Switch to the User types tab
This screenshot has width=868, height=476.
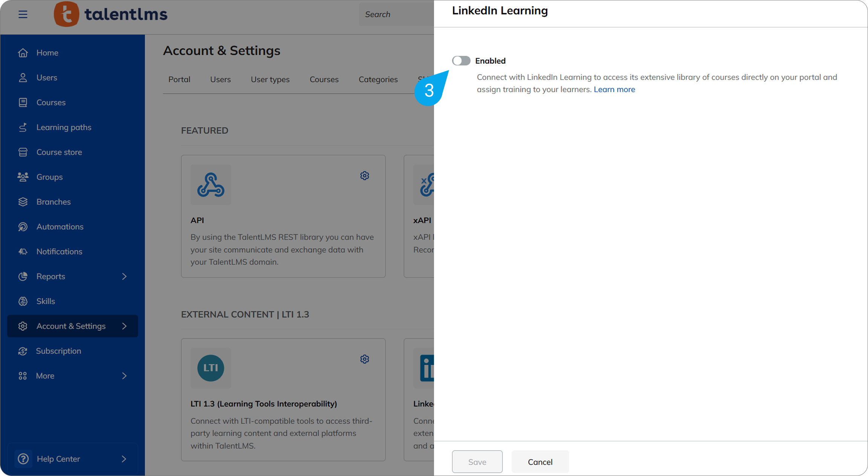tap(270, 80)
